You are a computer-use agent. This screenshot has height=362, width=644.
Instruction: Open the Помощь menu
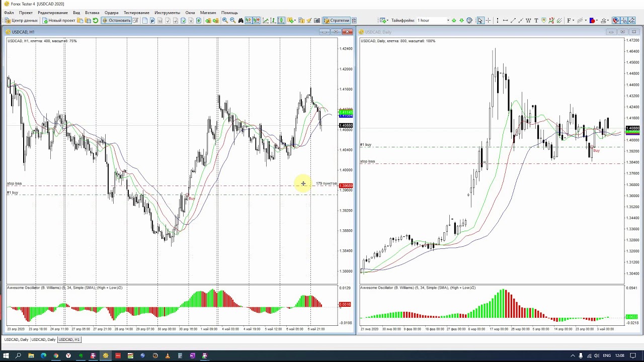pyautogui.click(x=229, y=13)
